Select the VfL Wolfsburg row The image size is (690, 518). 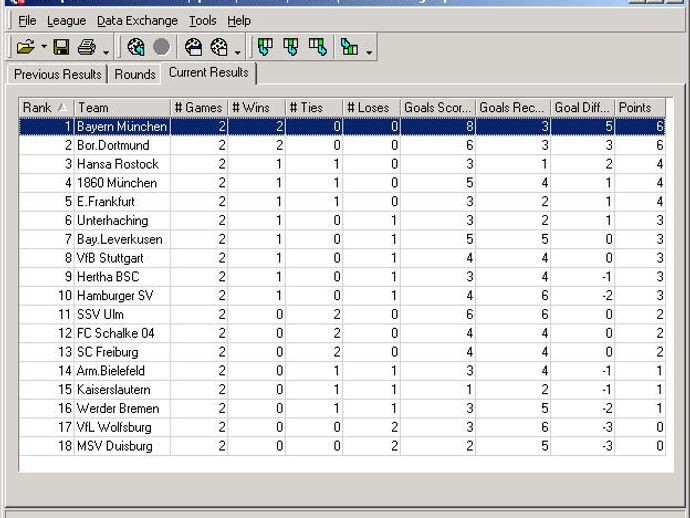tap(342, 427)
